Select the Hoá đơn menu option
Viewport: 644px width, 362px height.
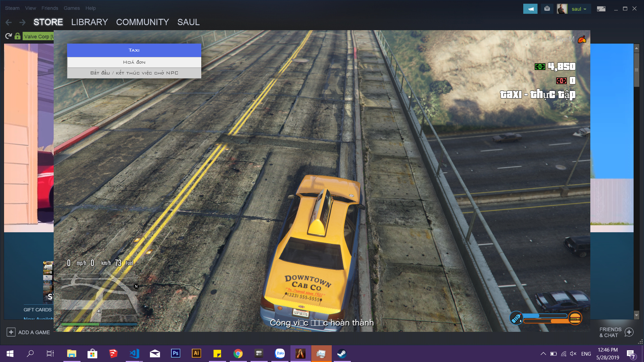134,62
